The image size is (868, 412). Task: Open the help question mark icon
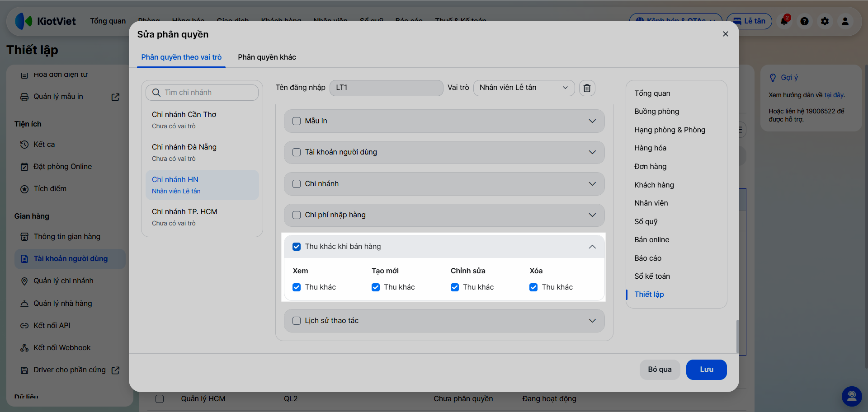804,21
